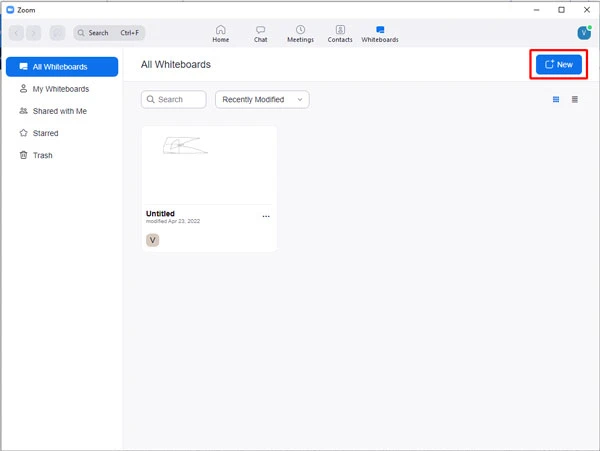
Task: Select the Whiteboards tab icon
Action: coord(380,30)
